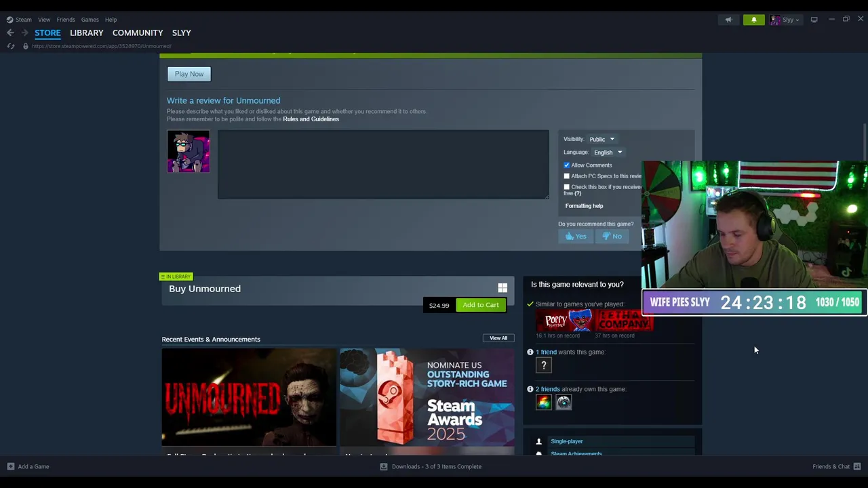This screenshot has width=868, height=488.
Task: Open the Slyy account dropdown
Action: pyautogui.click(x=787, y=20)
